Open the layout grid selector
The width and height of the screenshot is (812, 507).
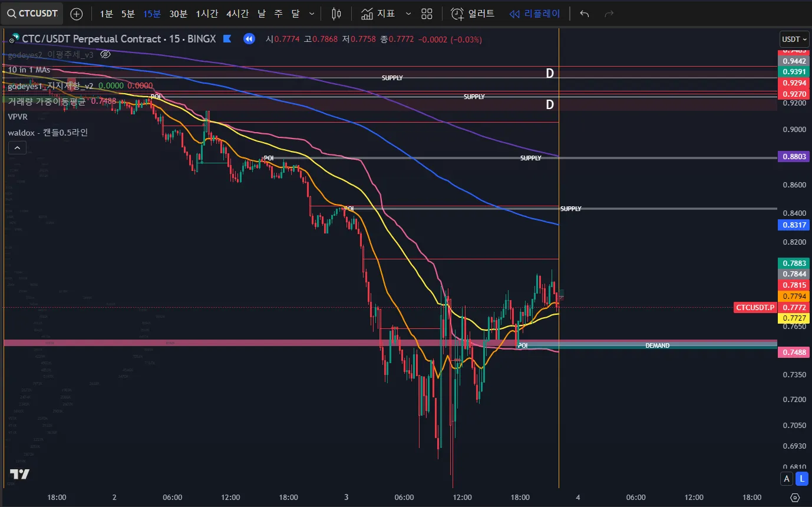[427, 14]
